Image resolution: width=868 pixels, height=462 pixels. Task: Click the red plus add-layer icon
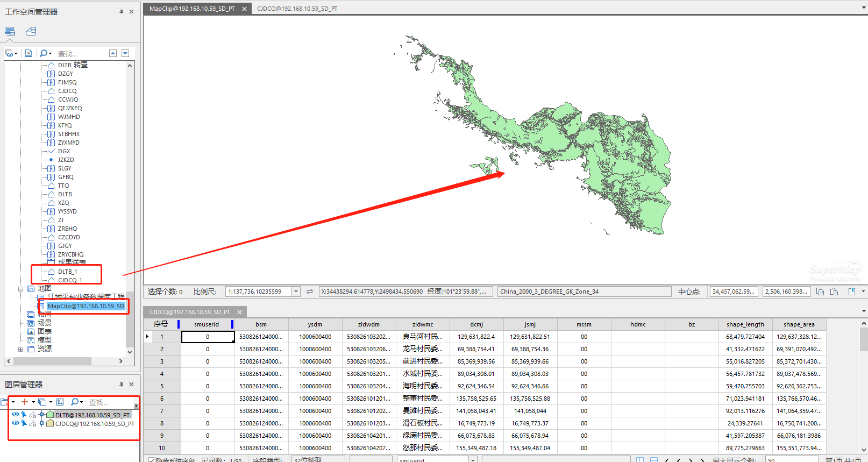(x=25, y=402)
